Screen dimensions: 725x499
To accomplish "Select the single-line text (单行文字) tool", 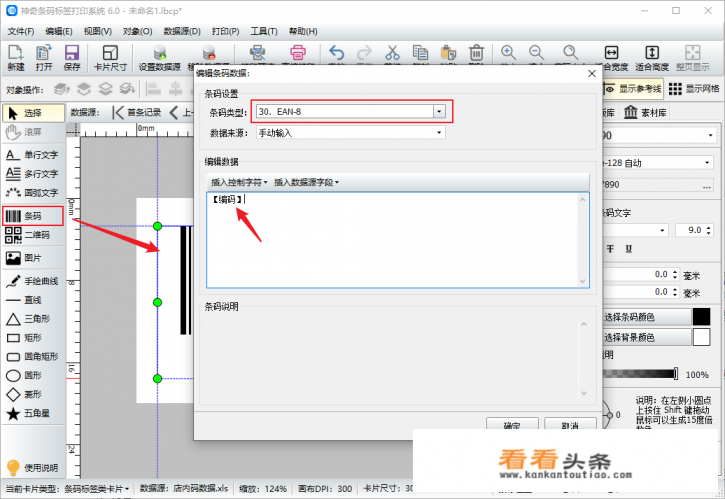I will (x=33, y=154).
